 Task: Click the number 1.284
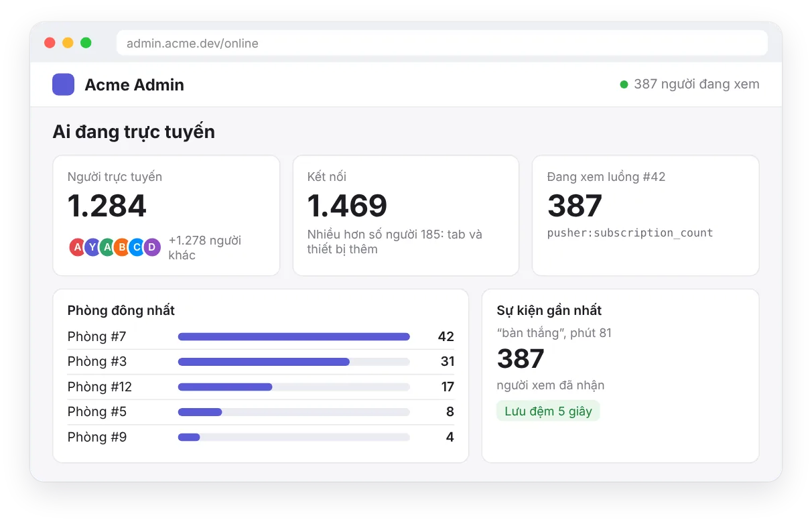(107, 206)
